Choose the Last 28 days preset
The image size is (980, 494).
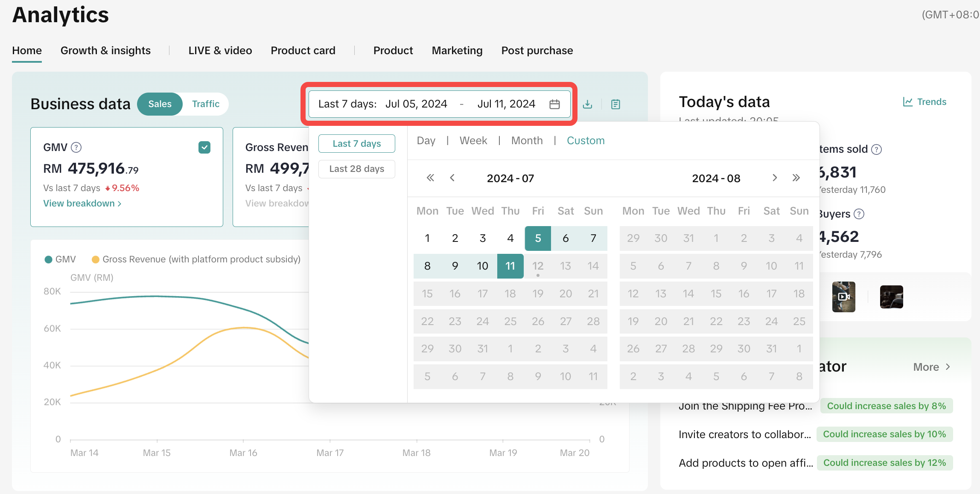tap(356, 169)
